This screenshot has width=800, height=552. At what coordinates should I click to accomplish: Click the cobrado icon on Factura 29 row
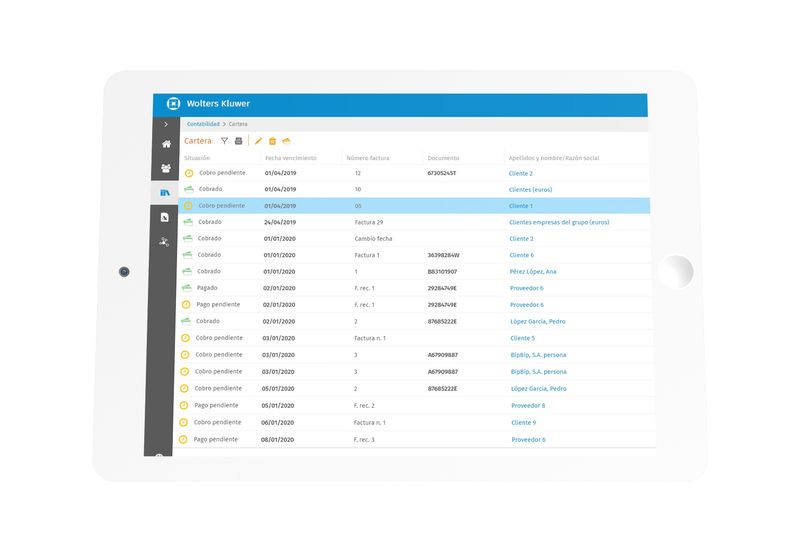(x=188, y=222)
